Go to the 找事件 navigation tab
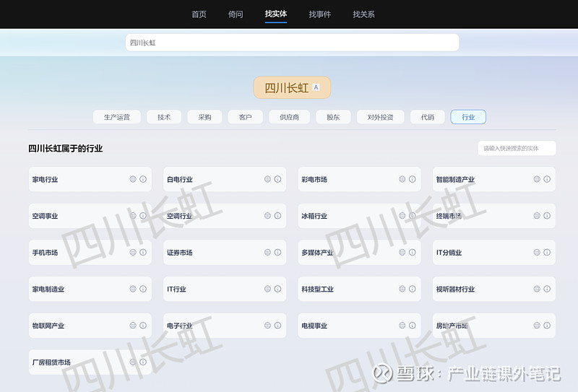 [x=320, y=14]
